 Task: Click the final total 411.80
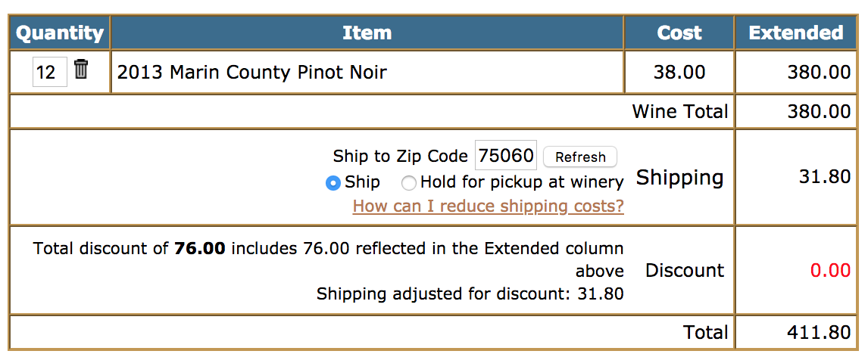(x=818, y=332)
